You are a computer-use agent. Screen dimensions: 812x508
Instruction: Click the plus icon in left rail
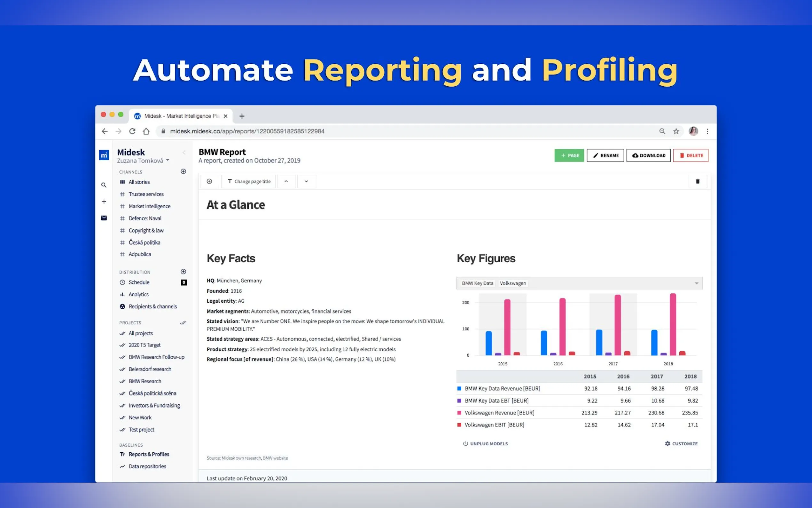click(x=104, y=202)
